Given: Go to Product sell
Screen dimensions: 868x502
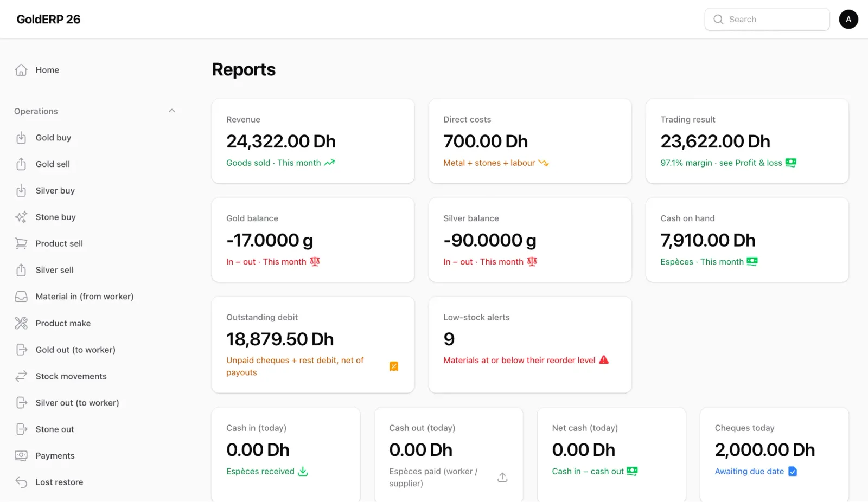Looking at the screenshot, I should [95, 244].
